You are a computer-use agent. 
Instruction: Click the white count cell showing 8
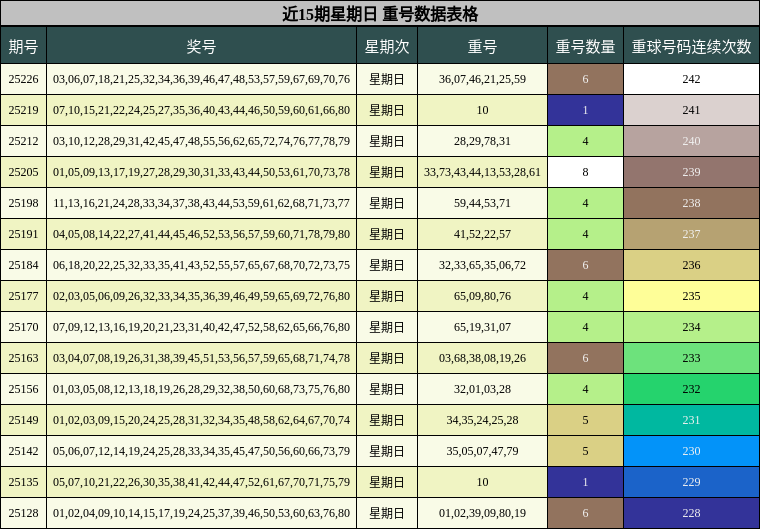586,172
